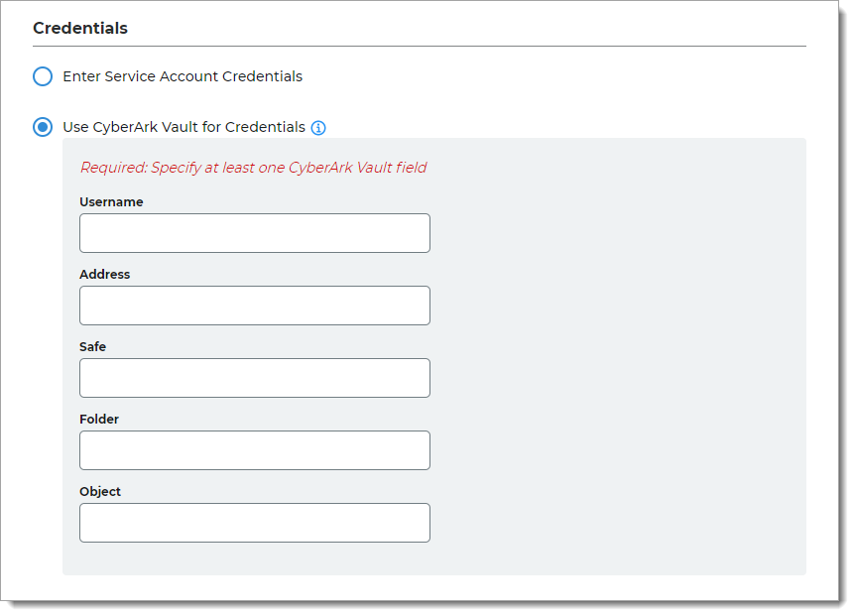Click the red Required validation message
The height and width of the screenshot is (616, 854).
253,168
